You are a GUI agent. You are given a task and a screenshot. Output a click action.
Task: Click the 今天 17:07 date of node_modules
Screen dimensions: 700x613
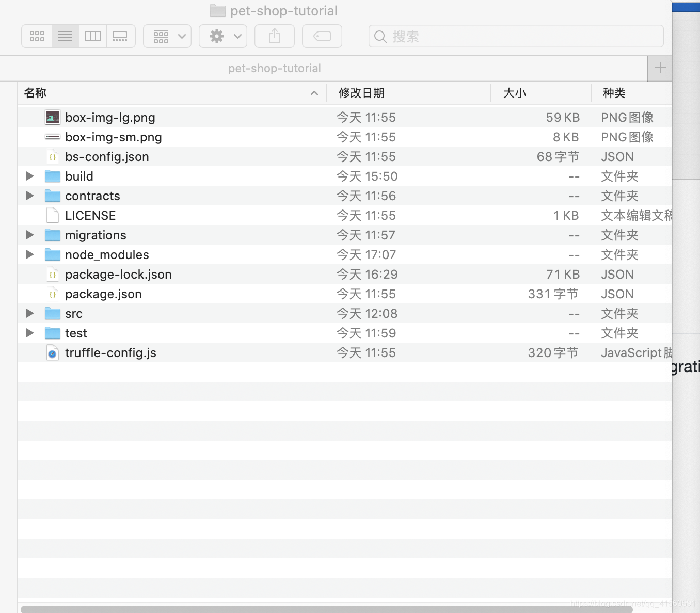pos(367,255)
